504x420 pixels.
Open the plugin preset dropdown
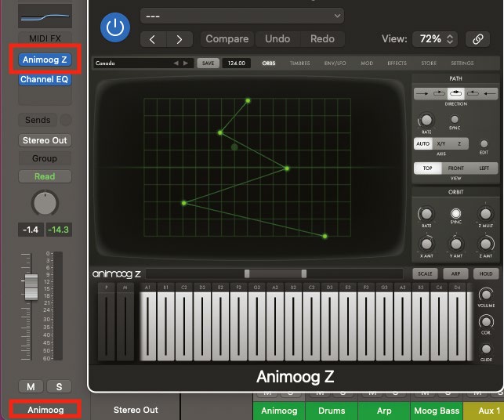tap(242, 16)
